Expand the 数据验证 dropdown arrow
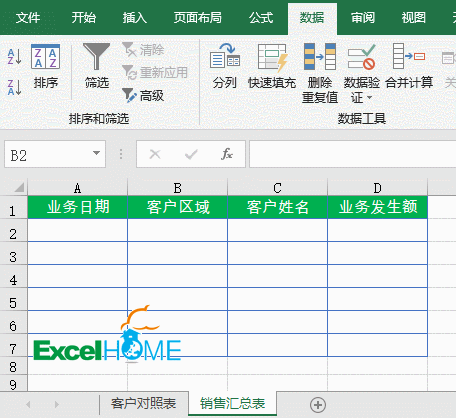The width and height of the screenshot is (456, 418). point(369,98)
